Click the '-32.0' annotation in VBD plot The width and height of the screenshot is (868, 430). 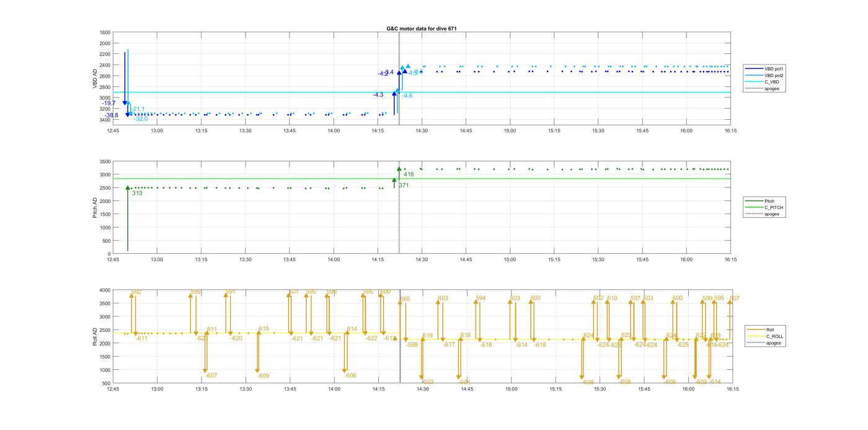(141, 119)
